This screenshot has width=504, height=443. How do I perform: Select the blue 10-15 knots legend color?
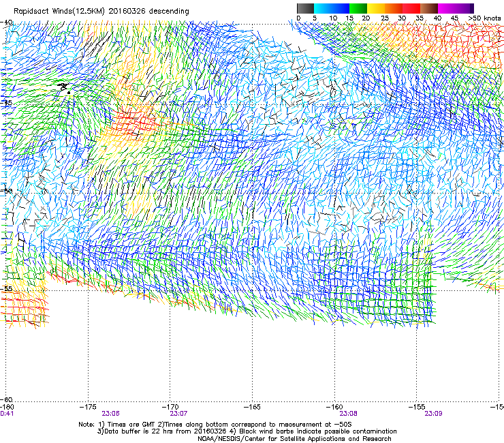(x=341, y=8)
